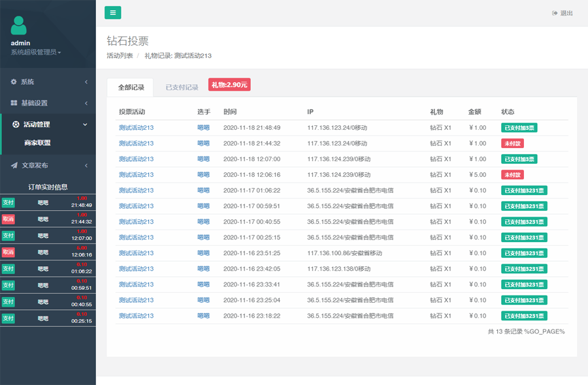Open the 系统超级管理员 user dropdown

(36, 52)
